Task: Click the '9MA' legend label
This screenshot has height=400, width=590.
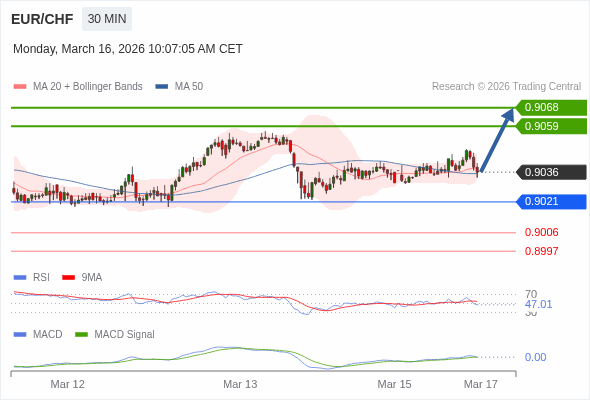Action: [92, 278]
